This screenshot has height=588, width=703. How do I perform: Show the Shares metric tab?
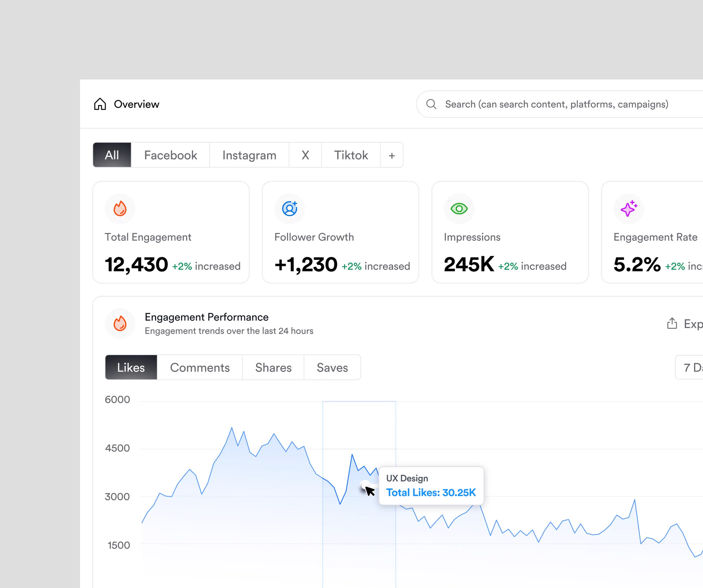(x=273, y=367)
